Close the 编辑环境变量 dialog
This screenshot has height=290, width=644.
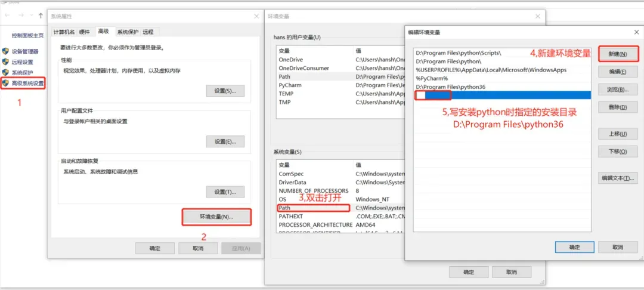pos(636,32)
